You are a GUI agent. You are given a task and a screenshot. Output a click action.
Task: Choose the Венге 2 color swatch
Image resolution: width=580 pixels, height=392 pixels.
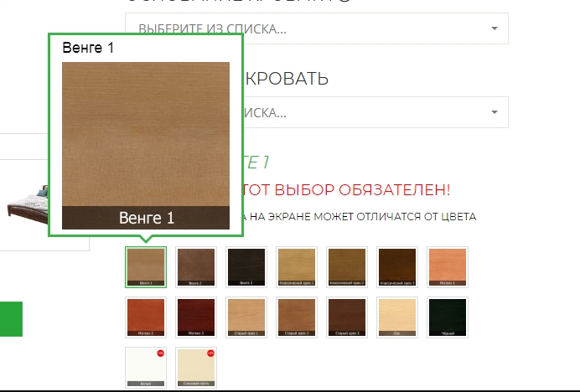(196, 267)
